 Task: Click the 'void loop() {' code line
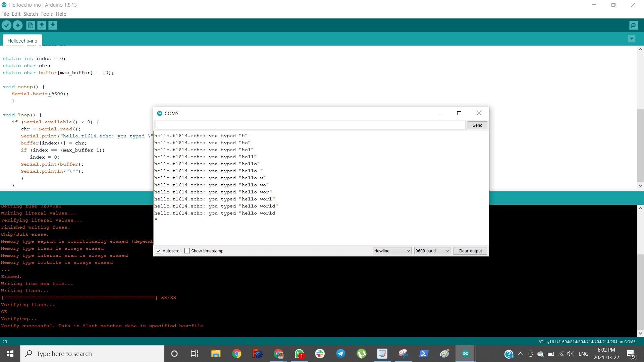[x=22, y=115]
